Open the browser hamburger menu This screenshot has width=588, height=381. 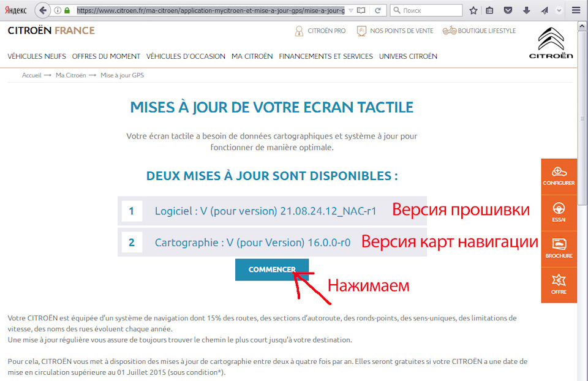click(576, 10)
